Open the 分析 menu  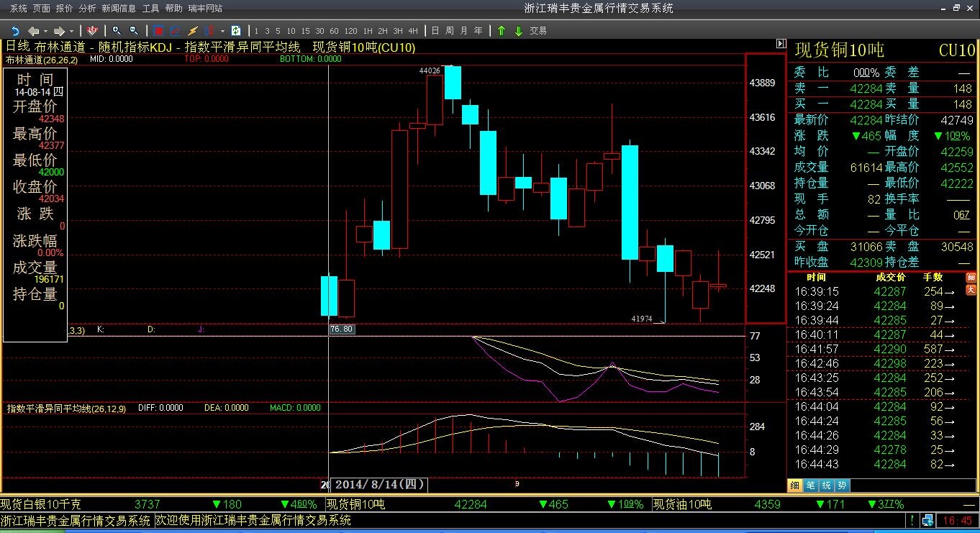[x=87, y=9]
